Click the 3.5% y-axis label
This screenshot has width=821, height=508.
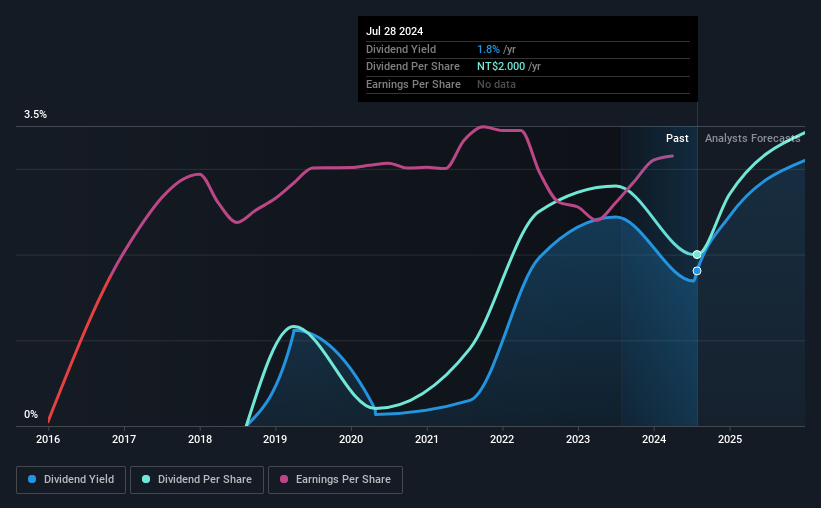tap(35, 115)
